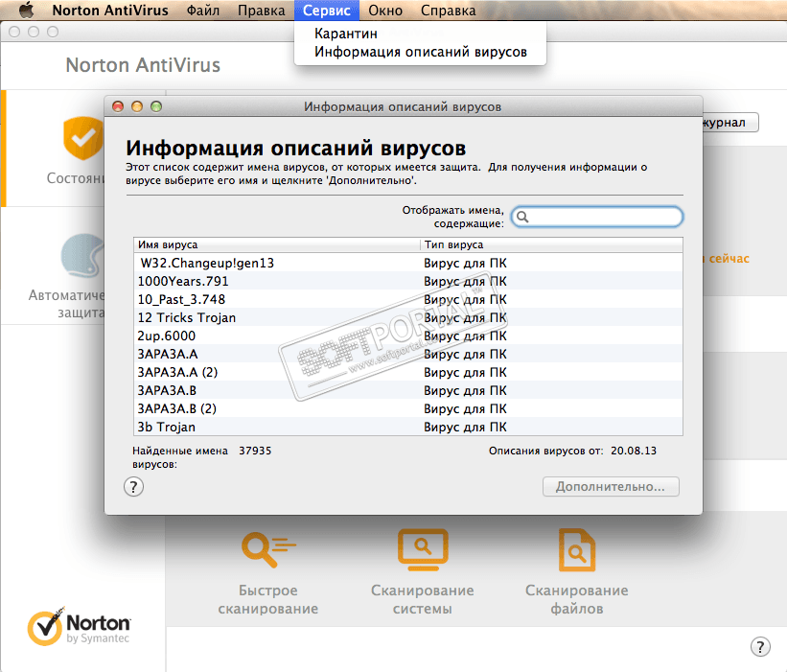Select the 10_Past_3.748 virus row
The width and height of the screenshot is (787, 672).
click(x=408, y=300)
